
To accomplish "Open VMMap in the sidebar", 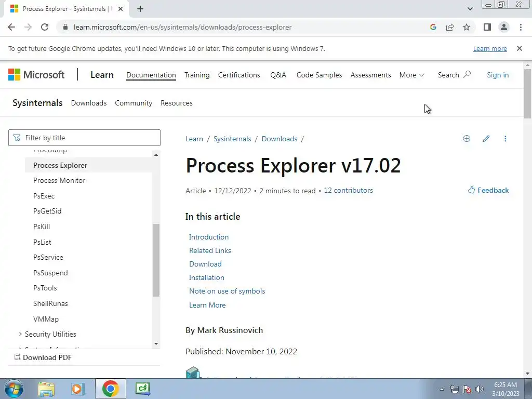I will pyautogui.click(x=46, y=319).
